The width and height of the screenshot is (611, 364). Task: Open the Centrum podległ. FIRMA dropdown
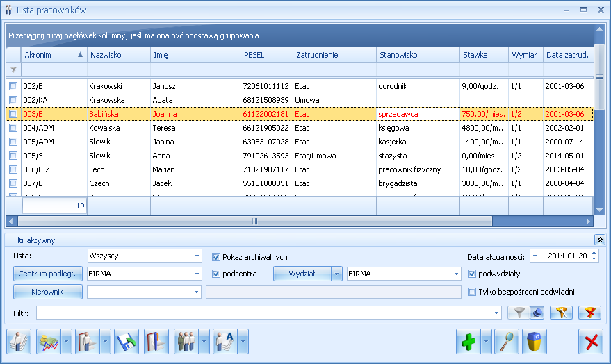click(x=197, y=274)
